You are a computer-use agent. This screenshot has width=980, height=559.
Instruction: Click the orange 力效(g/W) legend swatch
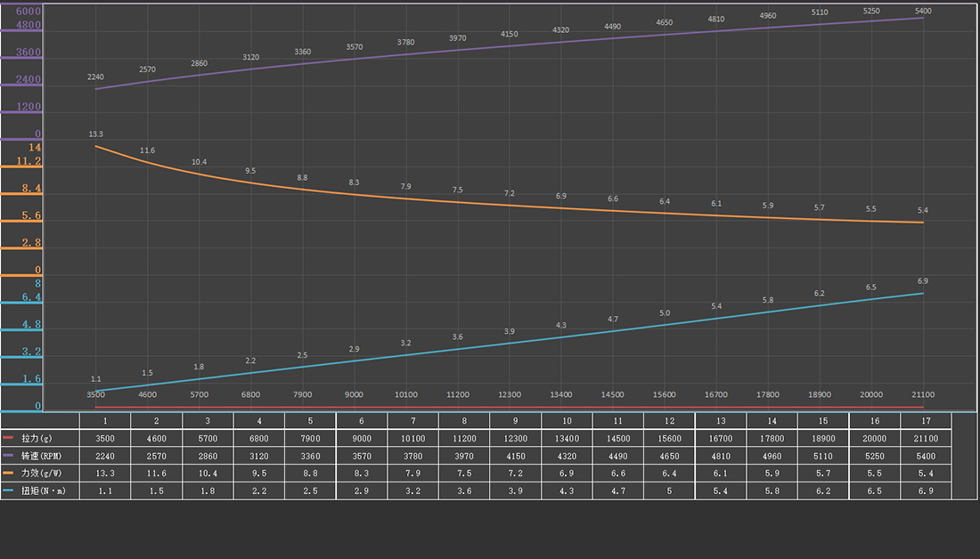(8, 473)
